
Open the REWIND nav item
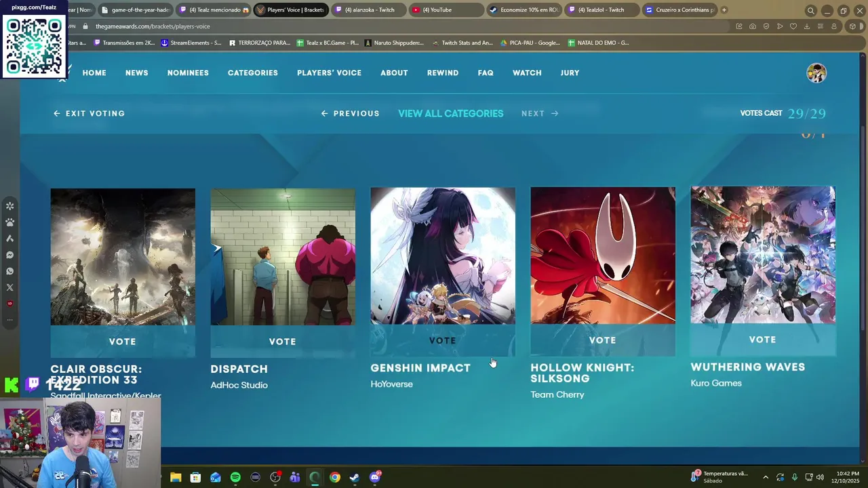[443, 73]
